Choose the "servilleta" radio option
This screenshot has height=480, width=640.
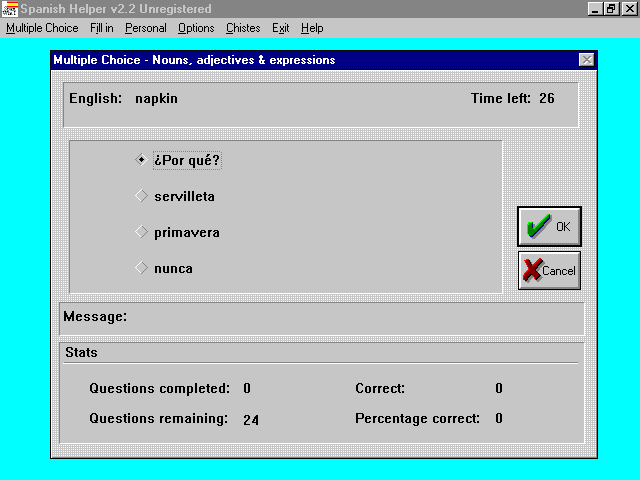(141, 196)
